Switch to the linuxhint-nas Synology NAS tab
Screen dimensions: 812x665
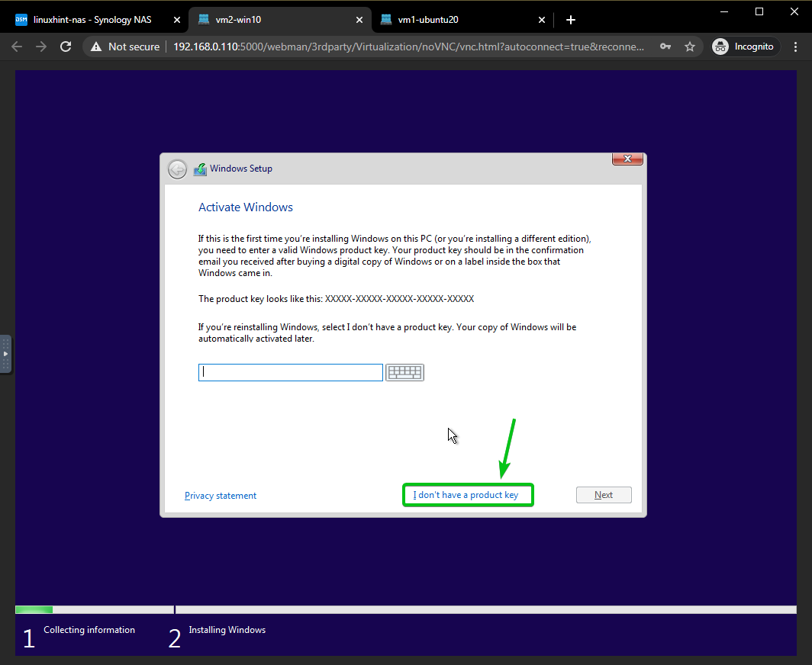(x=92, y=20)
